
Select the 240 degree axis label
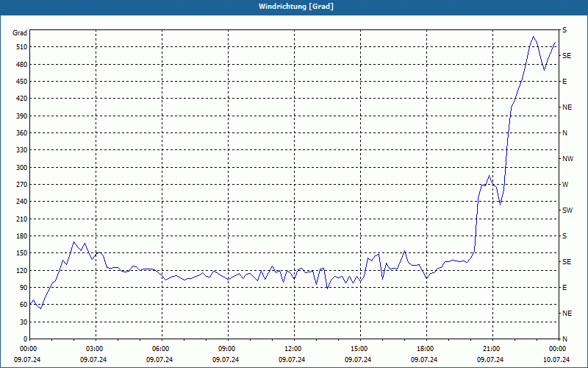(x=22, y=202)
